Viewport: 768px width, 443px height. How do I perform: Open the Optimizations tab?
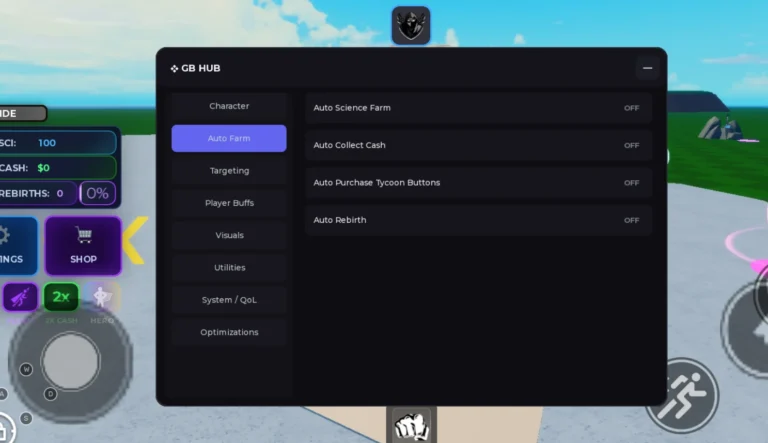pos(229,332)
